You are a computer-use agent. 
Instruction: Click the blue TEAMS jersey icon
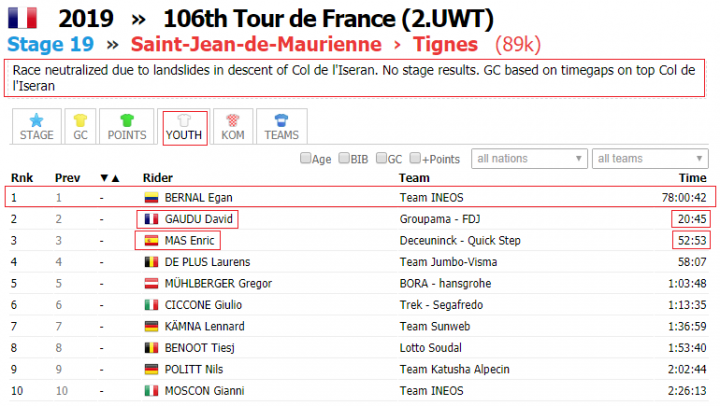pos(281,120)
